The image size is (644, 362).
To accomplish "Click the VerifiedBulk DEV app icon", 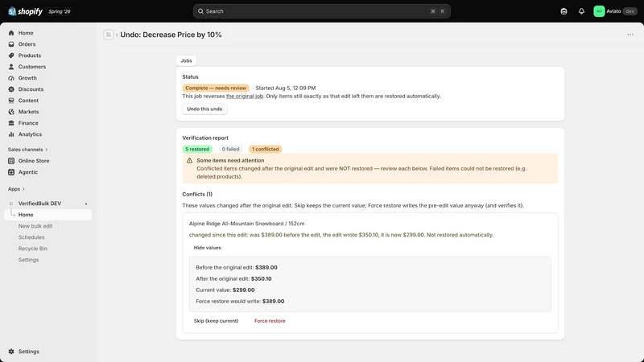I will 11,204.
